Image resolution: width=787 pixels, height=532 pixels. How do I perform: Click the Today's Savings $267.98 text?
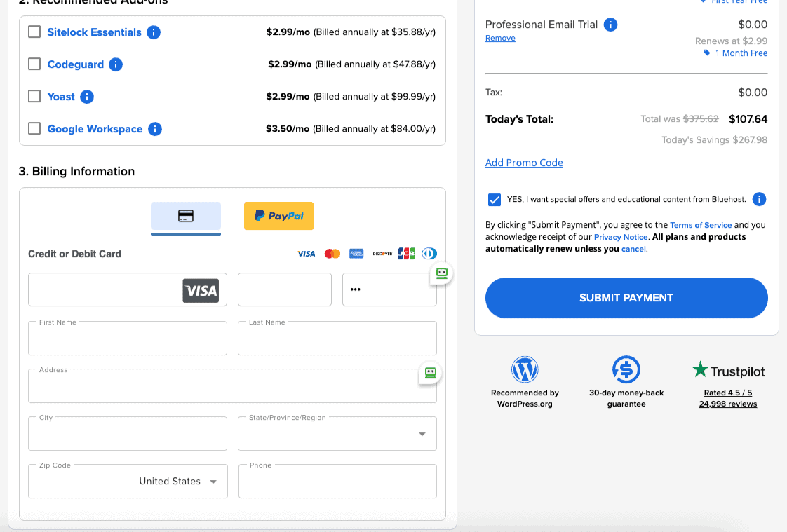714,140
